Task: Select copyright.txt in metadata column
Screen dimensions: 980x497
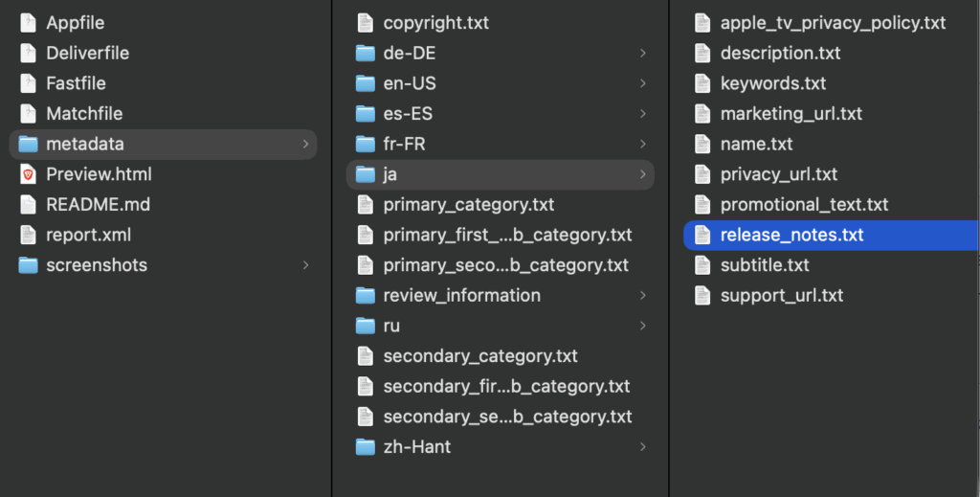Action: point(435,23)
